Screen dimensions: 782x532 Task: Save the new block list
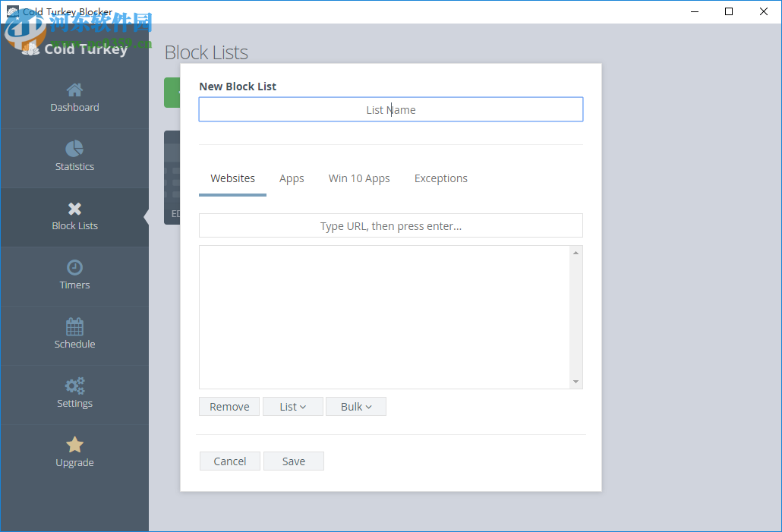click(294, 461)
